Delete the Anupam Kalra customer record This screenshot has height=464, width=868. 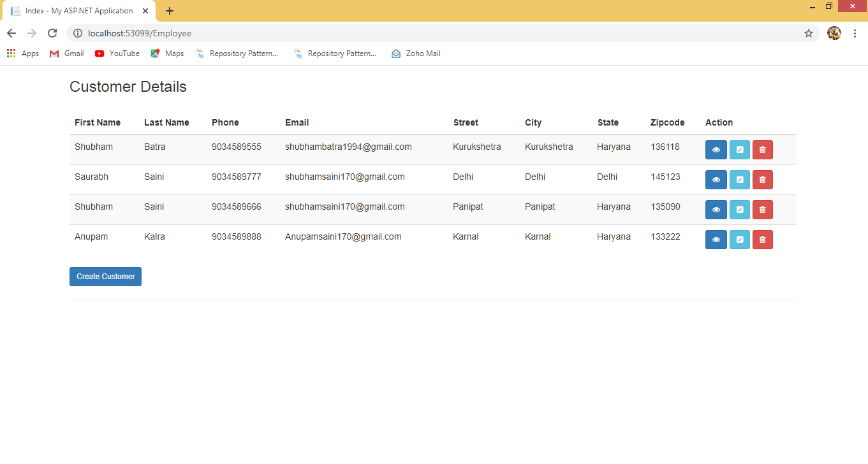pyautogui.click(x=762, y=240)
